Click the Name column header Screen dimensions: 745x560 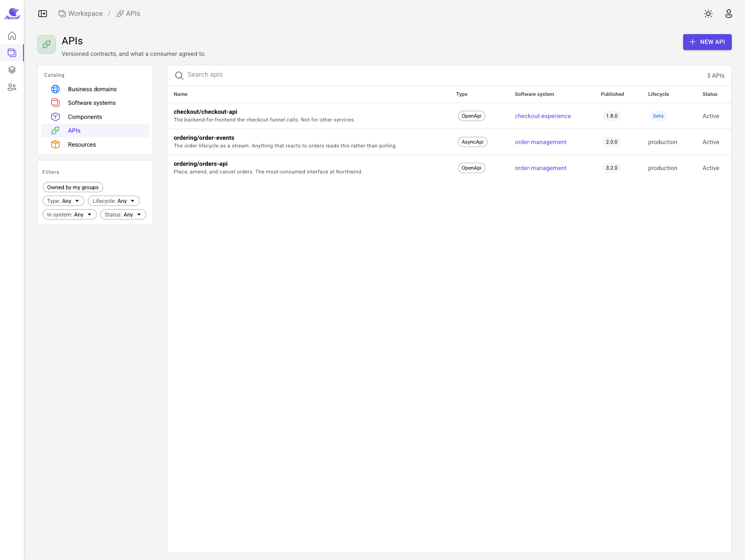pyautogui.click(x=180, y=94)
